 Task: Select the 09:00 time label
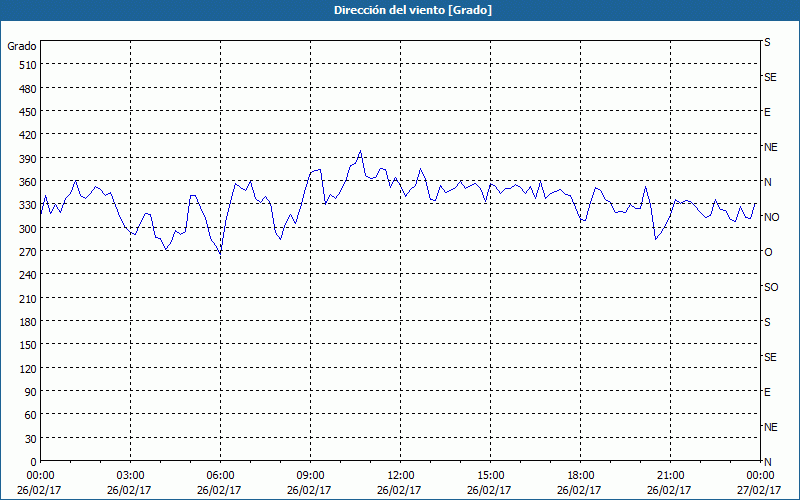tap(310, 476)
